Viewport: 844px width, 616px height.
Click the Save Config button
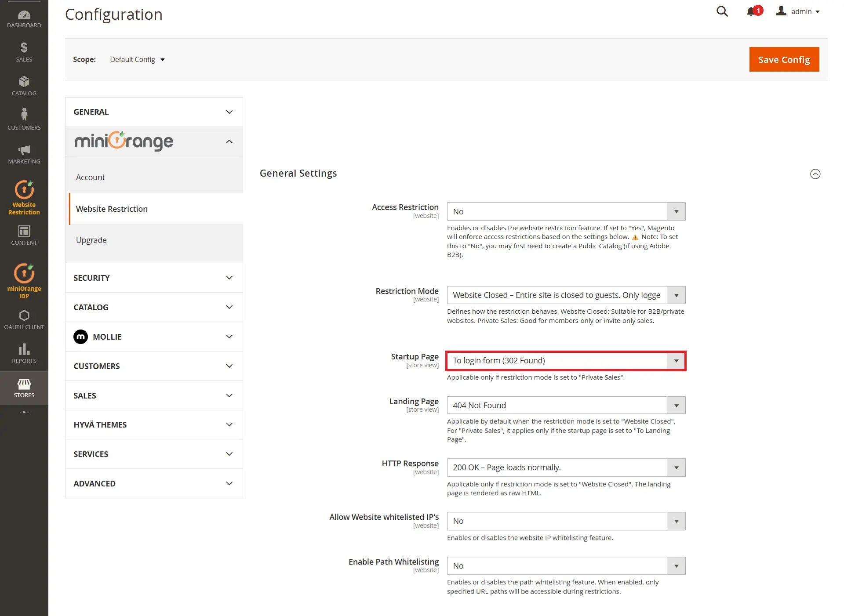click(784, 59)
